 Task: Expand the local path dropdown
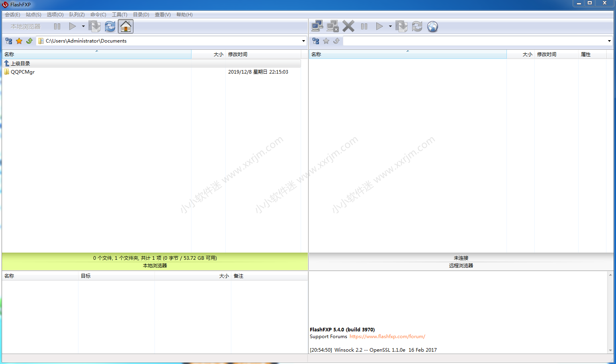point(303,41)
